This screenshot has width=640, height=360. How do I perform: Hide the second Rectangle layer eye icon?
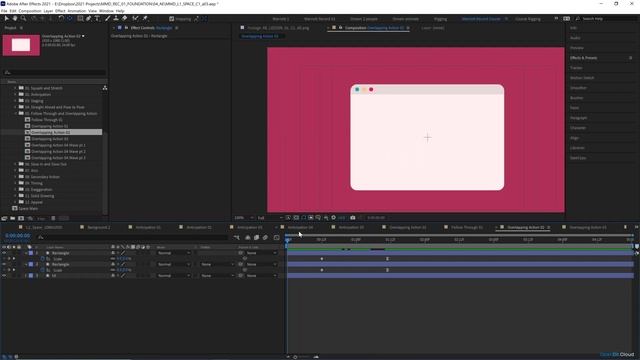pos(4,264)
